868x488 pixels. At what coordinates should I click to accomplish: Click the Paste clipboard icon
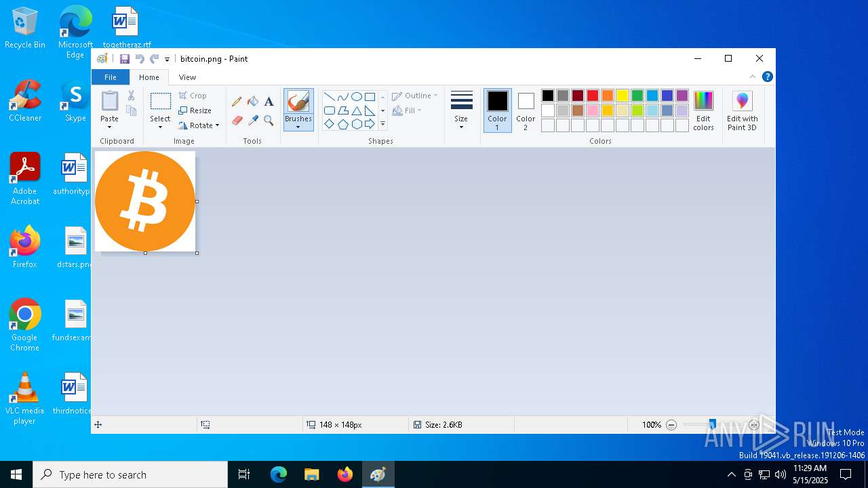[109, 101]
